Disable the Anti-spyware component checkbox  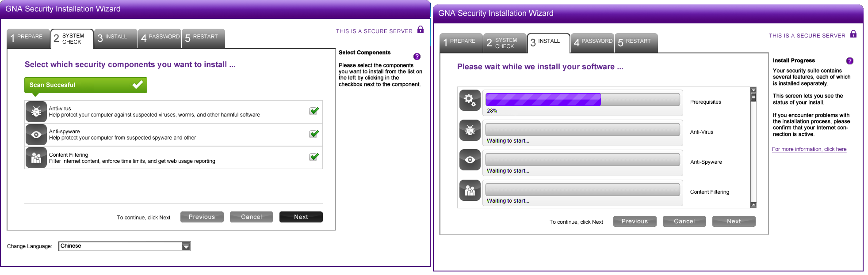coord(314,134)
